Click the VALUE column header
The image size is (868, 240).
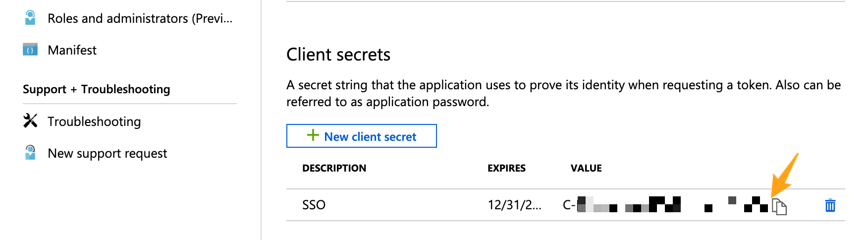[x=586, y=168]
